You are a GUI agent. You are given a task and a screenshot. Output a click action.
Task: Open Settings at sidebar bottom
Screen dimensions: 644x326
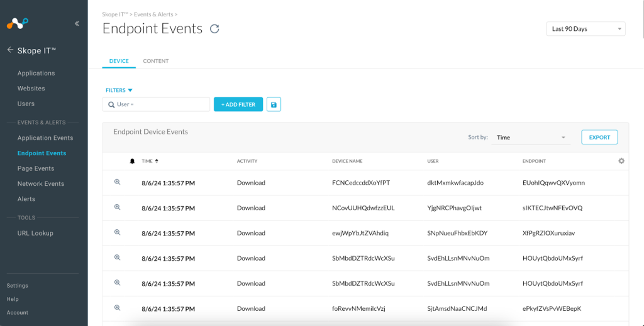click(17, 285)
